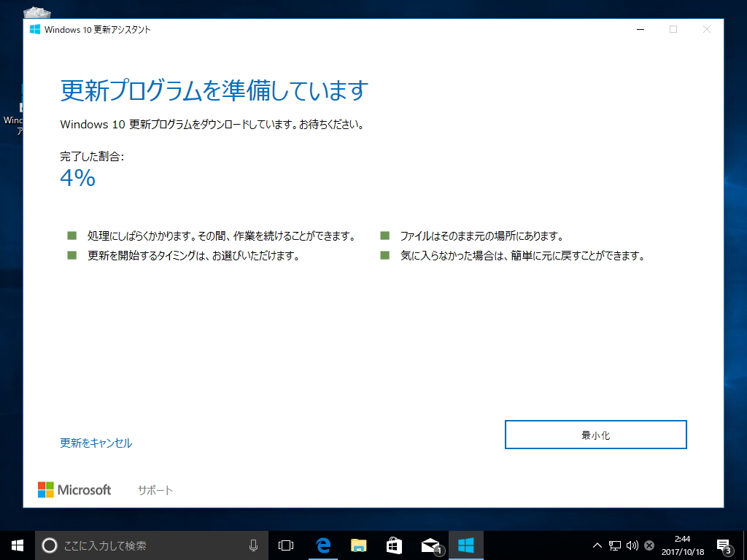Open File Explorer from the taskbar
The height and width of the screenshot is (560, 747).
click(357, 545)
